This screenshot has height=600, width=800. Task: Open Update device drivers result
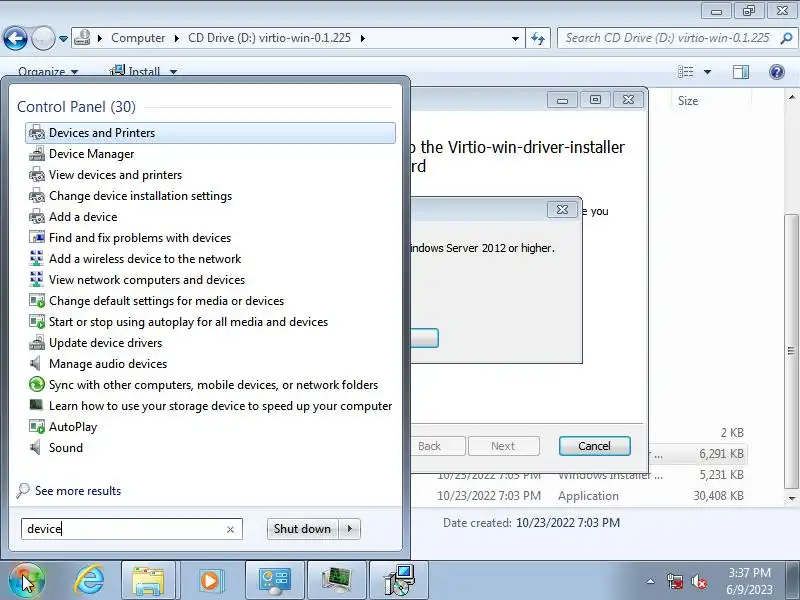pyautogui.click(x=105, y=343)
